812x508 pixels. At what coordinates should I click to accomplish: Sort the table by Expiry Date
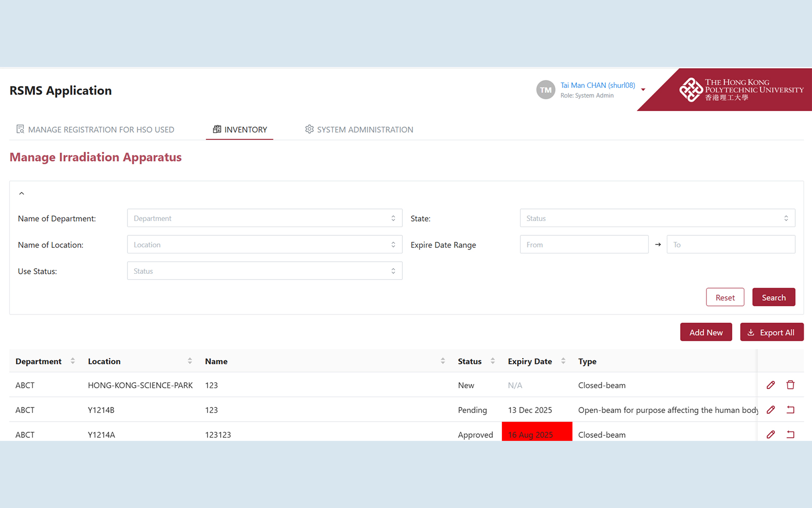(x=563, y=361)
